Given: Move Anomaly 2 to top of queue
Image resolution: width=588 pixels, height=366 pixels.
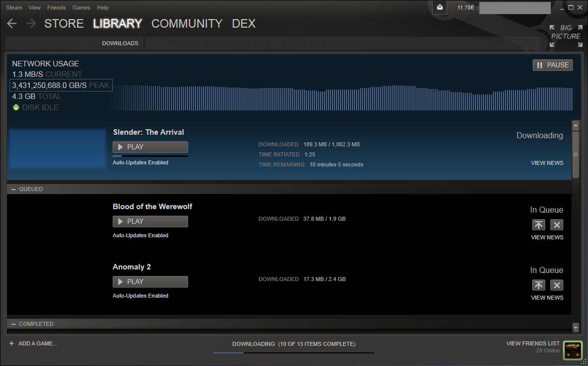Looking at the screenshot, I should point(539,286).
